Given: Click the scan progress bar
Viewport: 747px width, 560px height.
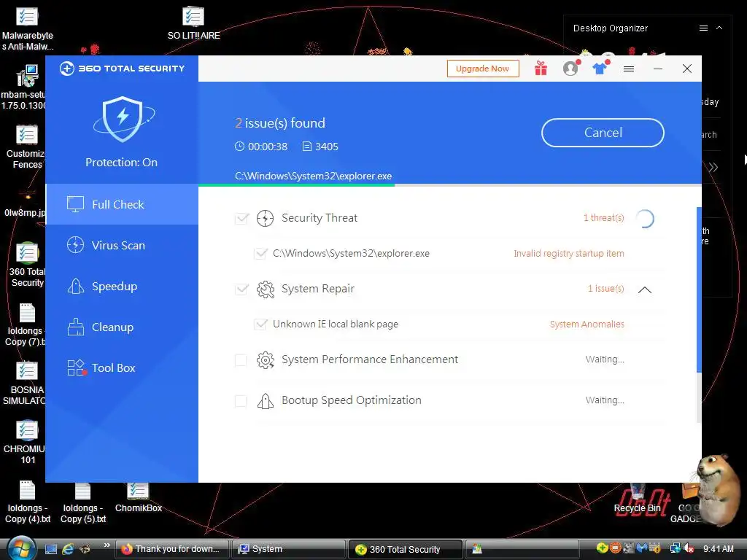Looking at the screenshot, I should tap(449, 184).
